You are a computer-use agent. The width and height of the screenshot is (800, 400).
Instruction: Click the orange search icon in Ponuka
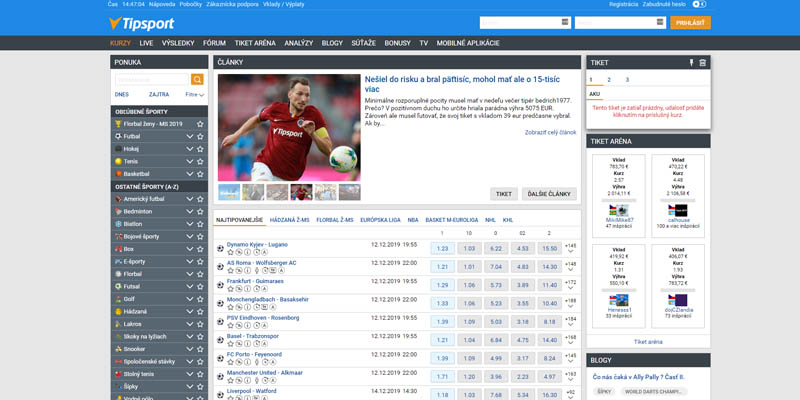197,79
